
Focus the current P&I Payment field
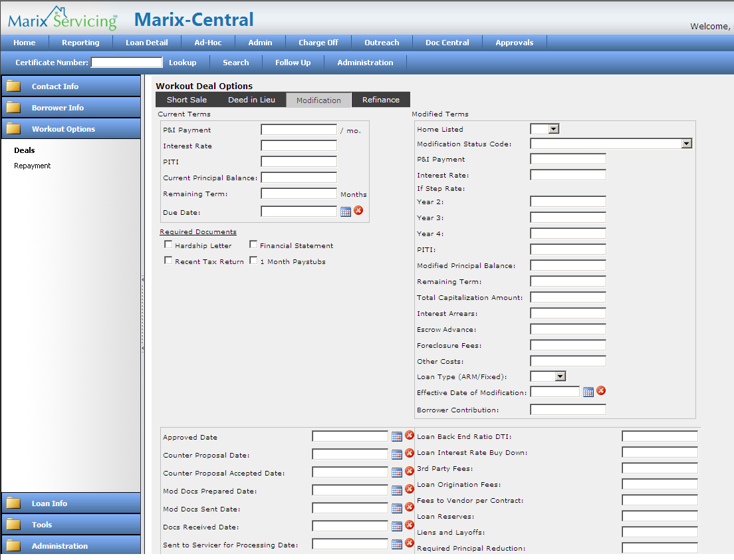tap(299, 130)
